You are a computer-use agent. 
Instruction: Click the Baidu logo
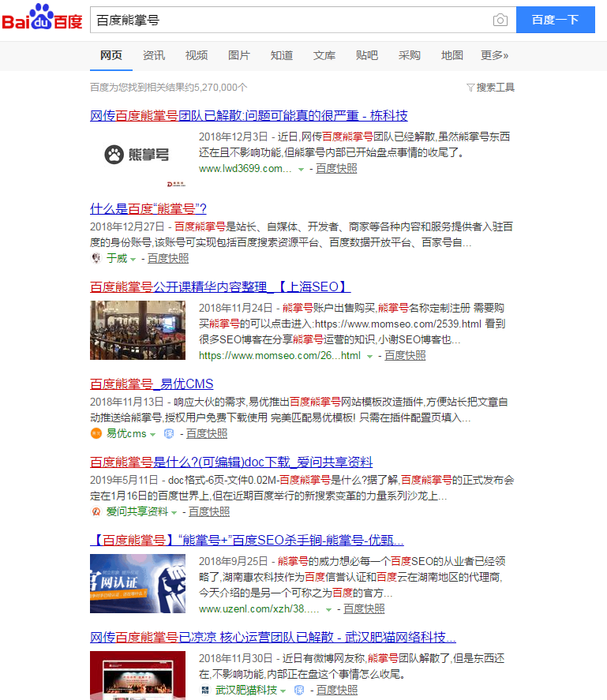42,18
